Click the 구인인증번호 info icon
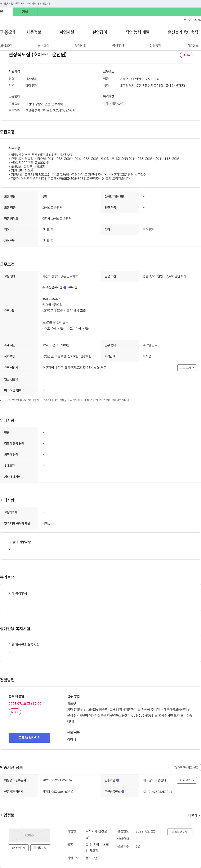 pyautogui.click(x=123, y=792)
